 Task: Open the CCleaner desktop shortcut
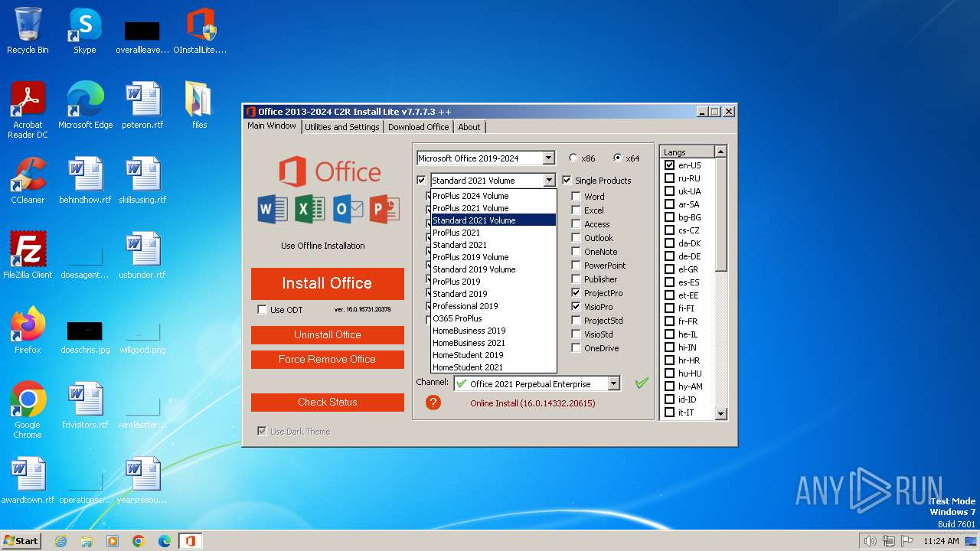coord(28,181)
